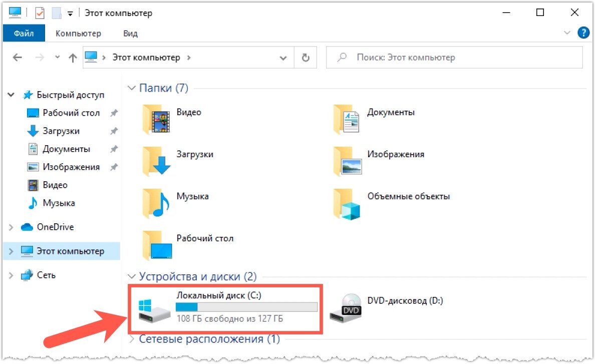Navigate up one level with the up arrow

click(72, 57)
